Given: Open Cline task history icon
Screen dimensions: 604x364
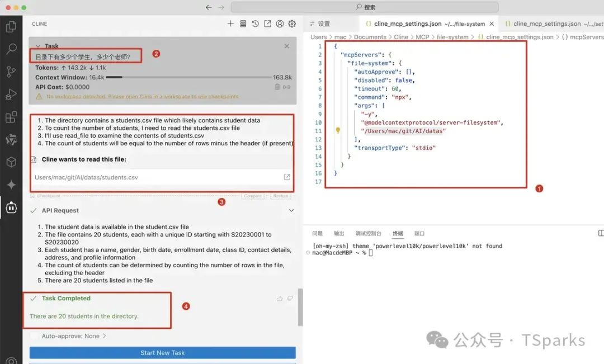Looking at the screenshot, I should [255, 24].
